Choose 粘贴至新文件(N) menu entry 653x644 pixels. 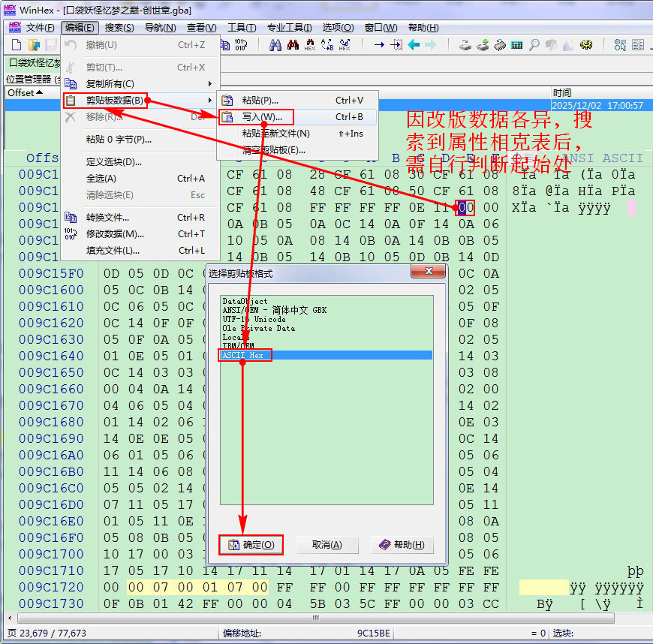[x=297, y=134]
